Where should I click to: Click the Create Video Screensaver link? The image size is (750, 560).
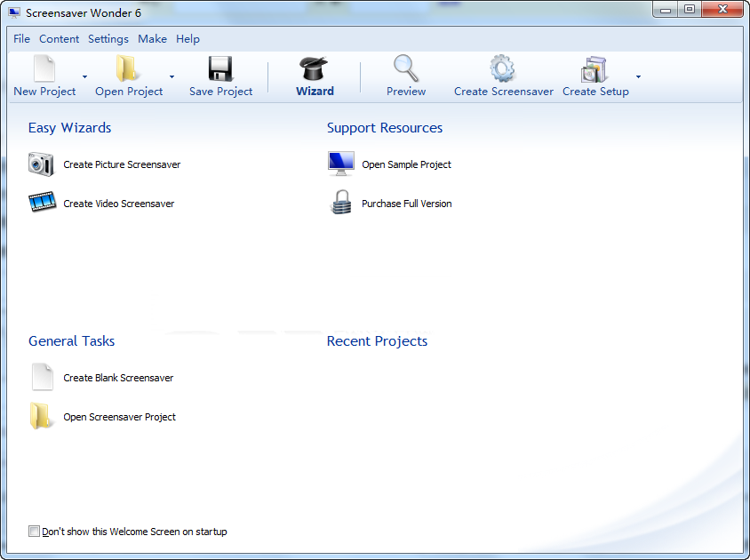118,204
